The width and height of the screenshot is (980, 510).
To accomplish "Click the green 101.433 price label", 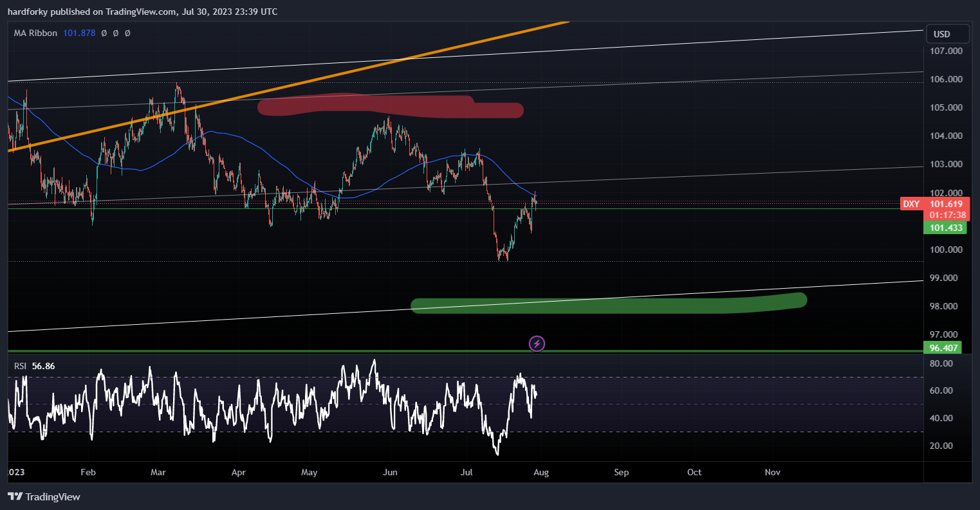I will pyautogui.click(x=945, y=228).
